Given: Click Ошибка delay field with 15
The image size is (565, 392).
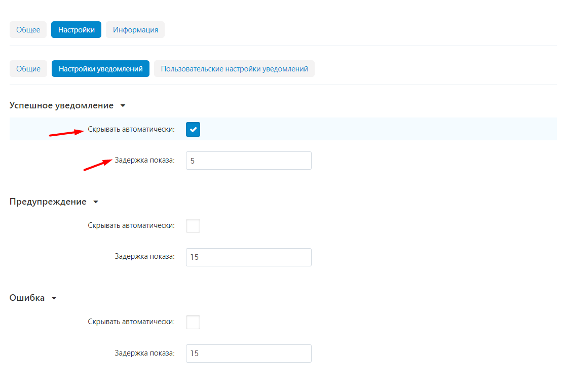Looking at the screenshot, I should click(x=249, y=354).
